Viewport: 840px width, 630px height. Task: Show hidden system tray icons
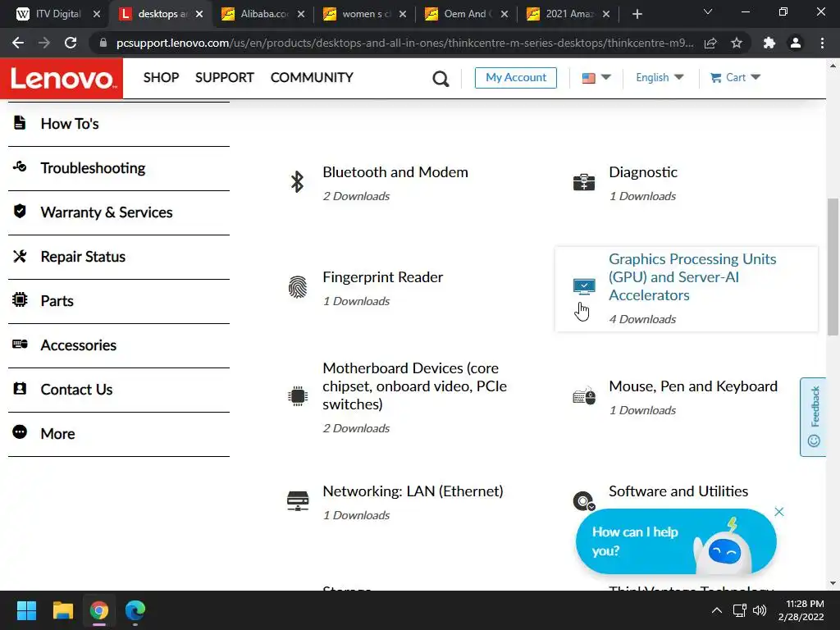716,610
